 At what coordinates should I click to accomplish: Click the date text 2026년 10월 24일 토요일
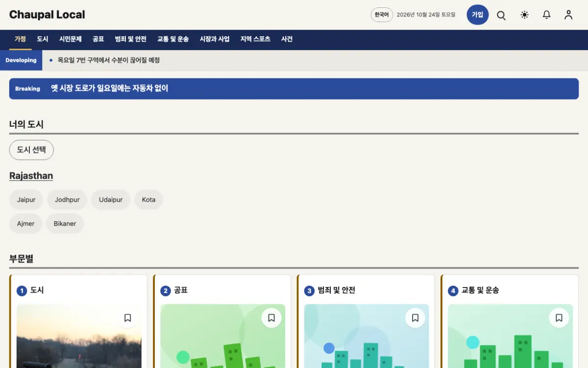pyautogui.click(x=426, y=15)
